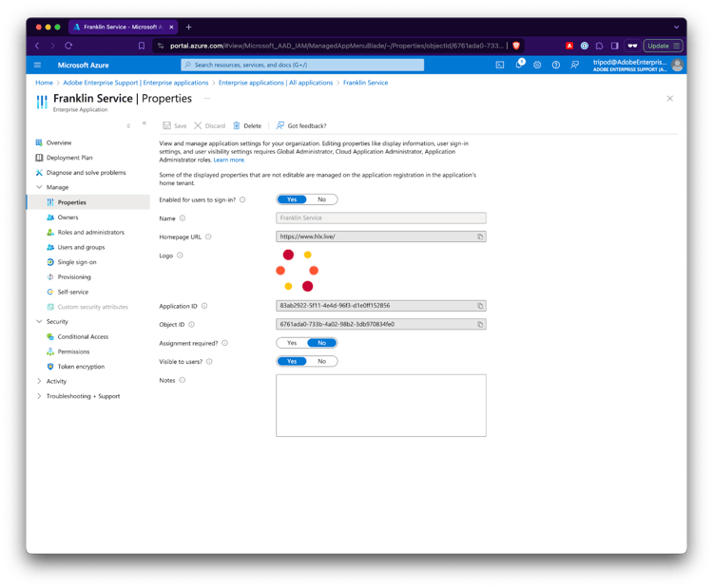Image resolution: width=713 pixels, height=588 pixels.
Task: Click the menu sort arrows control
Action: click(x=128, y=126)
